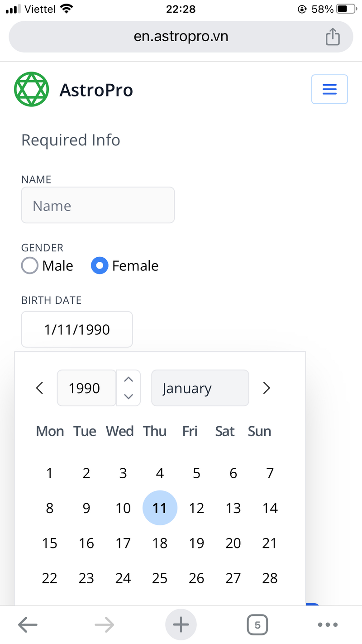Select January 11 in the calendar
362x644 pixels.
pyautogui.click(x=160, y=508)
